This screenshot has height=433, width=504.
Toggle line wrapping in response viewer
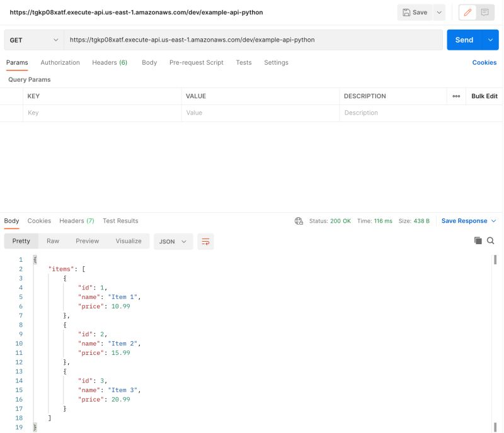[x=205, y=241]
